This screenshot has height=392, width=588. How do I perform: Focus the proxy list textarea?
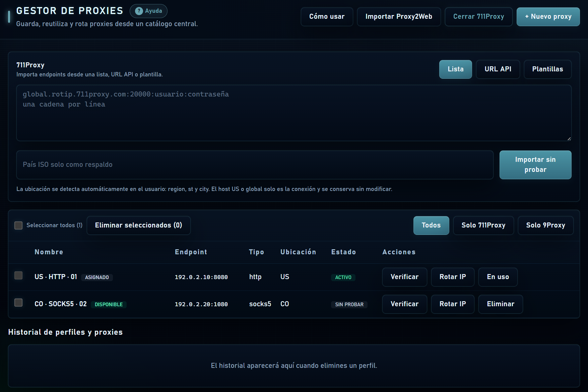tap(294, 113)
